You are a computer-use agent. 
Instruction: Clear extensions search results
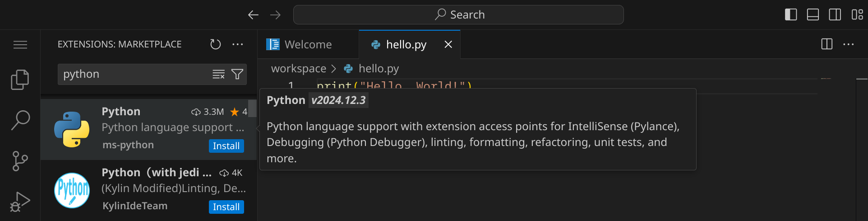(218, 74)
